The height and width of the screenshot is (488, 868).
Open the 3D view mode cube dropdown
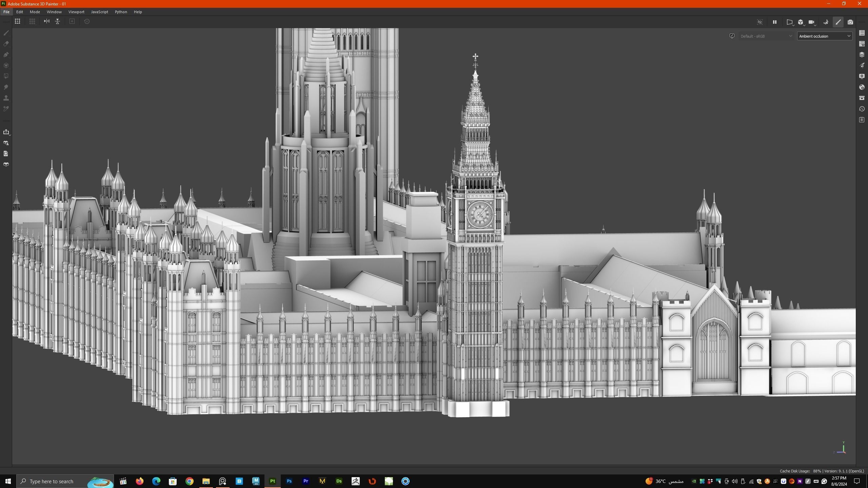801,22
